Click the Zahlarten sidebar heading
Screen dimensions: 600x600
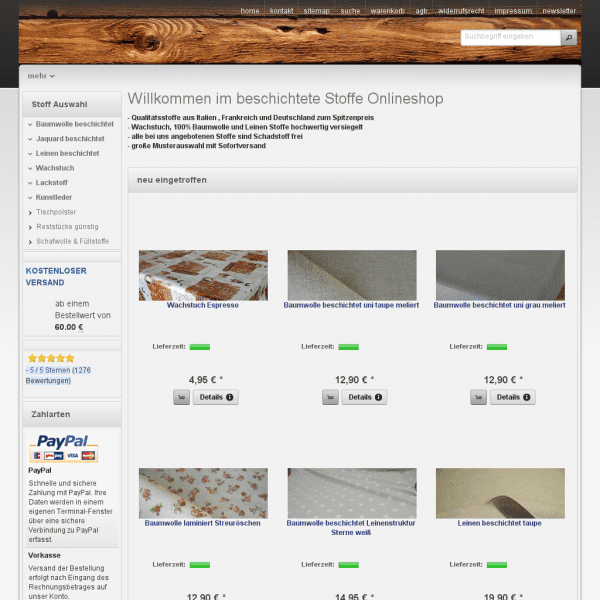51,414
